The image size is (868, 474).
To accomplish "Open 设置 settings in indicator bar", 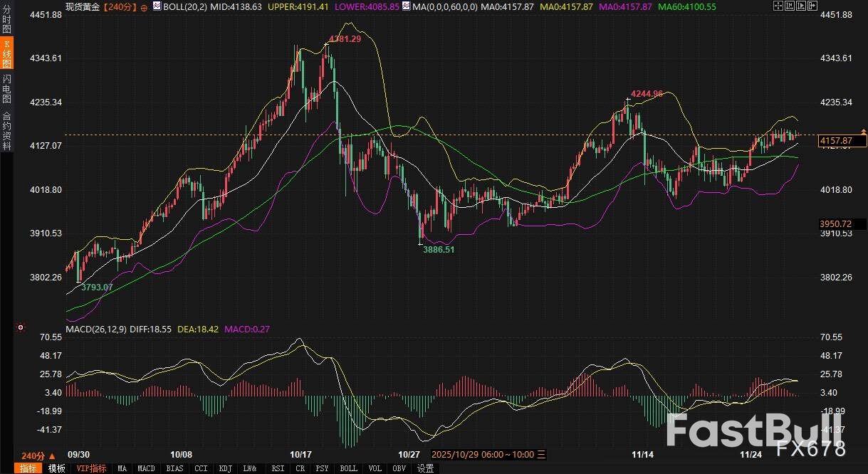I will [425, 468].
